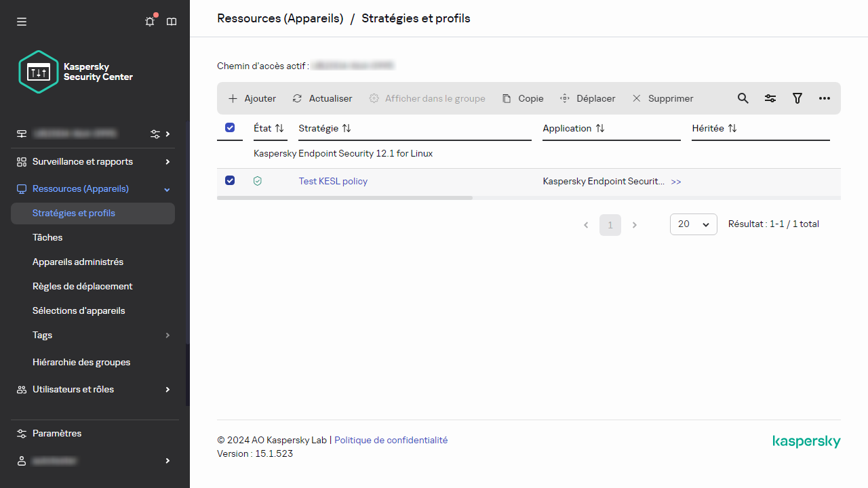This screenshot has height=488, width=868.
Task: Expand the server node arrow in sidebar
Action: coord(167,134)
